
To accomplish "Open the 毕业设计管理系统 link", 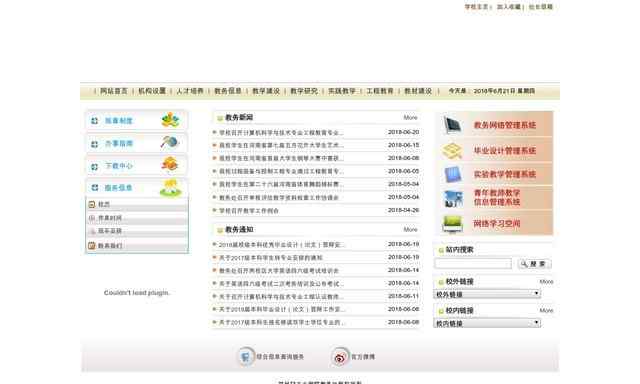I will point(504,151).
